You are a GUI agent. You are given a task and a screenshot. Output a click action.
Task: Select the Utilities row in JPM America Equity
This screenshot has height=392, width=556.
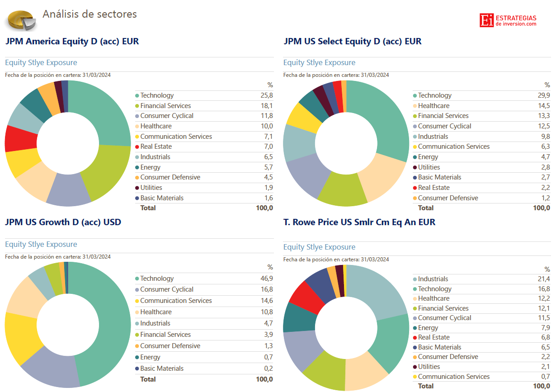click(x=204, y=188)
